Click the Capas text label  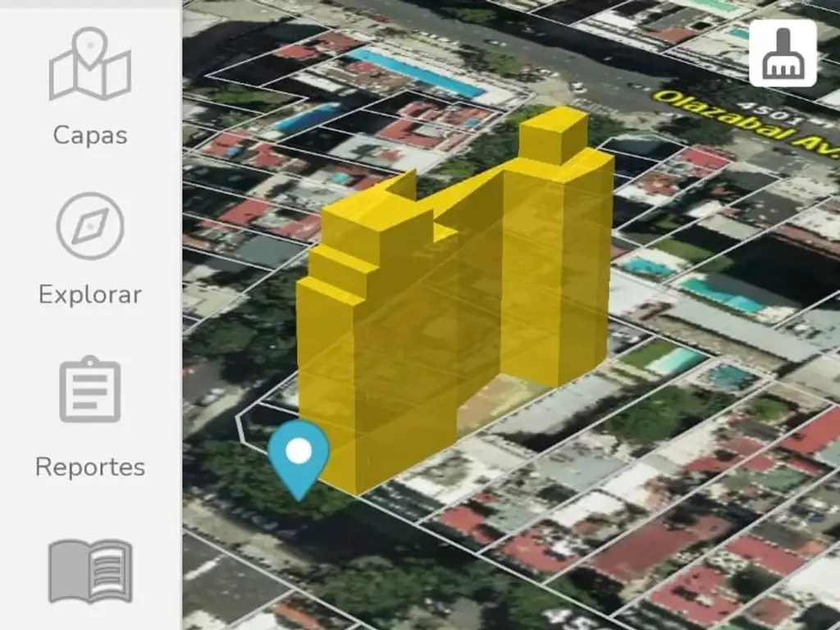pyautogui.click(x=89, y=135)
